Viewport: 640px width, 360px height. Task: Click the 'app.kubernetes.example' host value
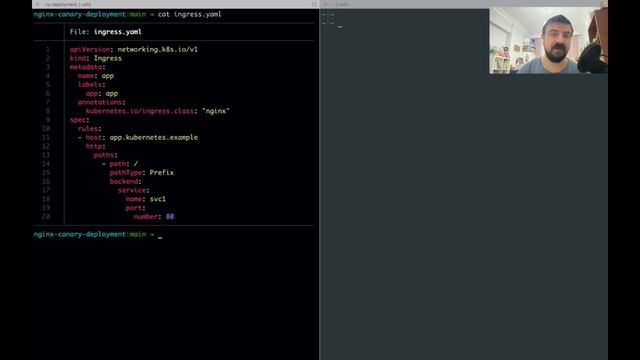click(x=154, y=138)
